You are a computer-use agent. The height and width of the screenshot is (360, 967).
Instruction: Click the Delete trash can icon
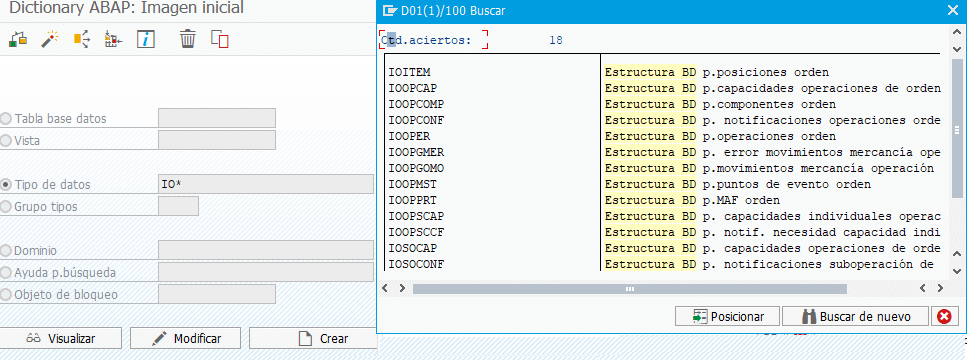pyautogui.click(x=187, y=40)
